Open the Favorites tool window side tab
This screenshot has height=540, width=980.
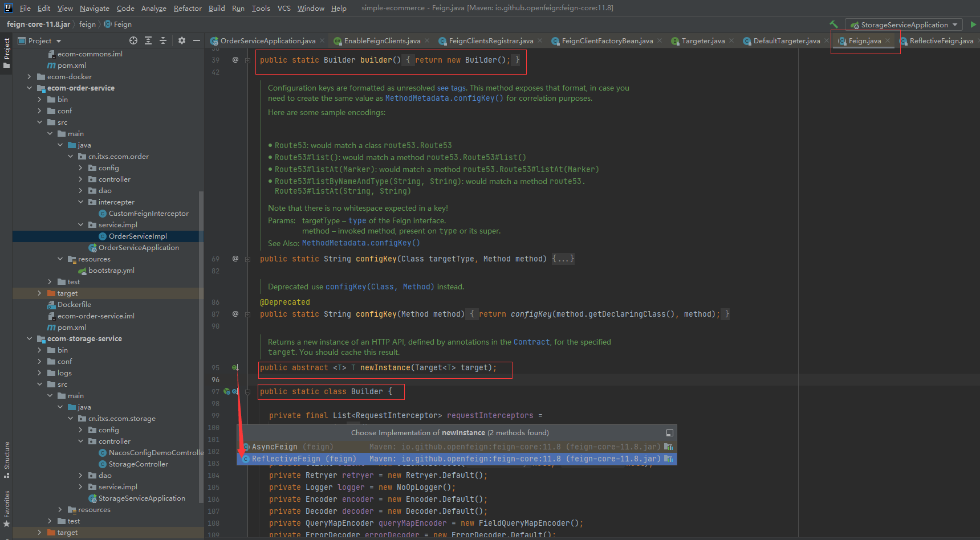6,508
